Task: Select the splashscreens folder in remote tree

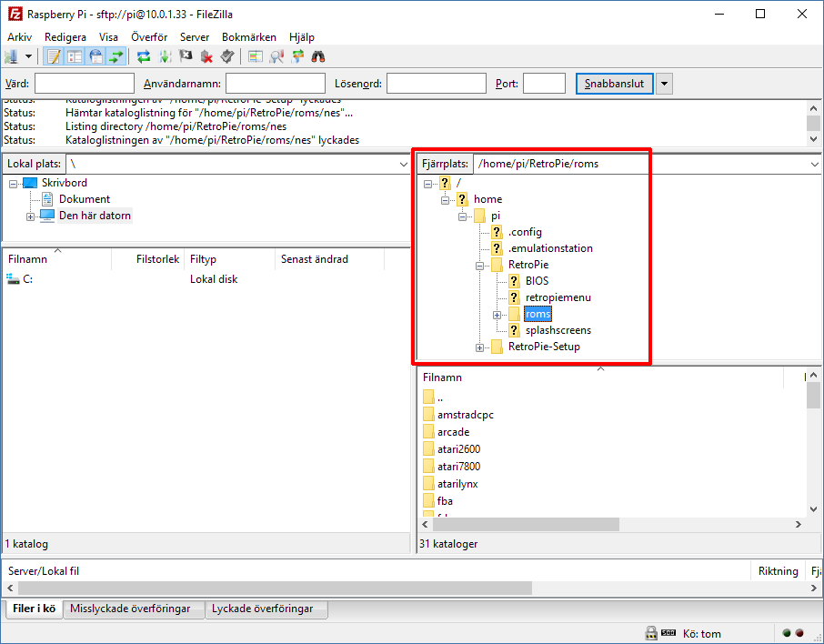Action: pos(558,330)
